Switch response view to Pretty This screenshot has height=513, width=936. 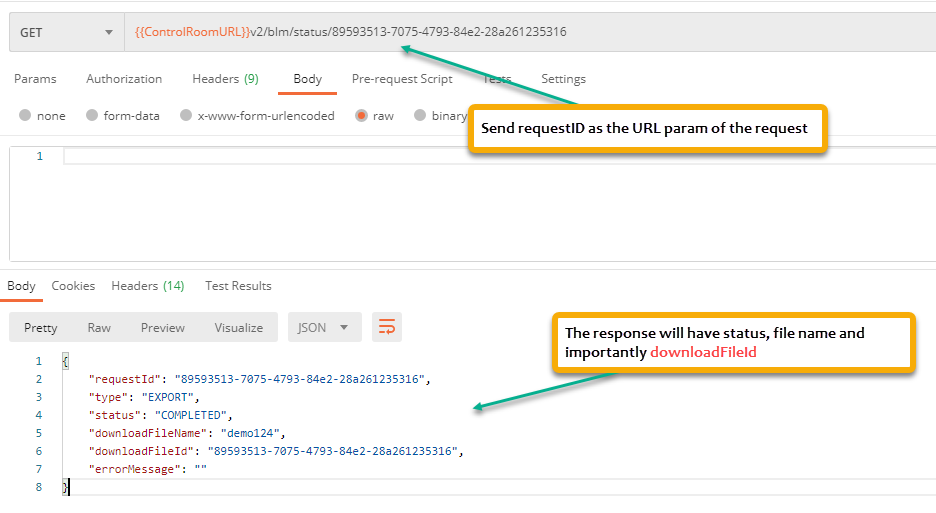pyautogui.click(x=41, y=328)
